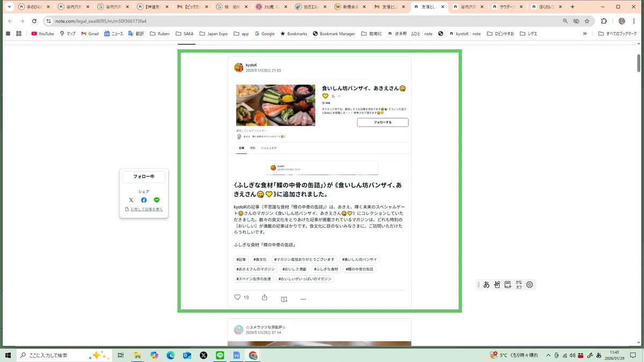Screen dimensions: 644x362
Task: Open the Chrome apps grid icon
Action: [19, 33]
